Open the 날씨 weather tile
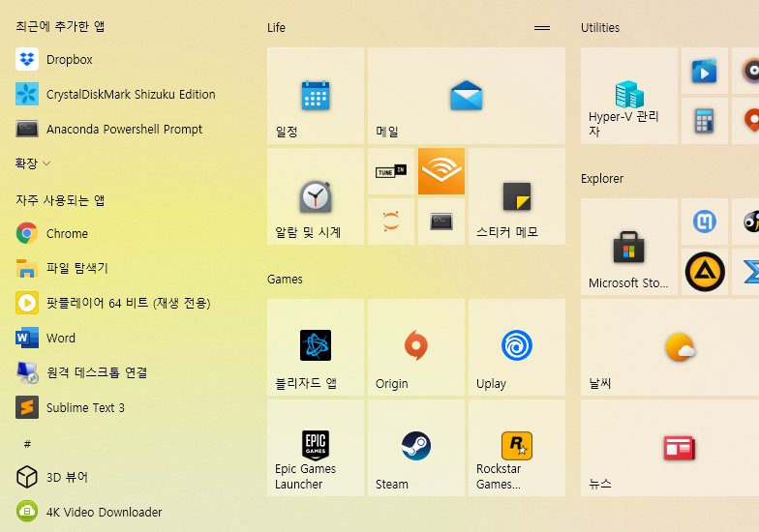The image size is (759, 532). coord(670,347)
